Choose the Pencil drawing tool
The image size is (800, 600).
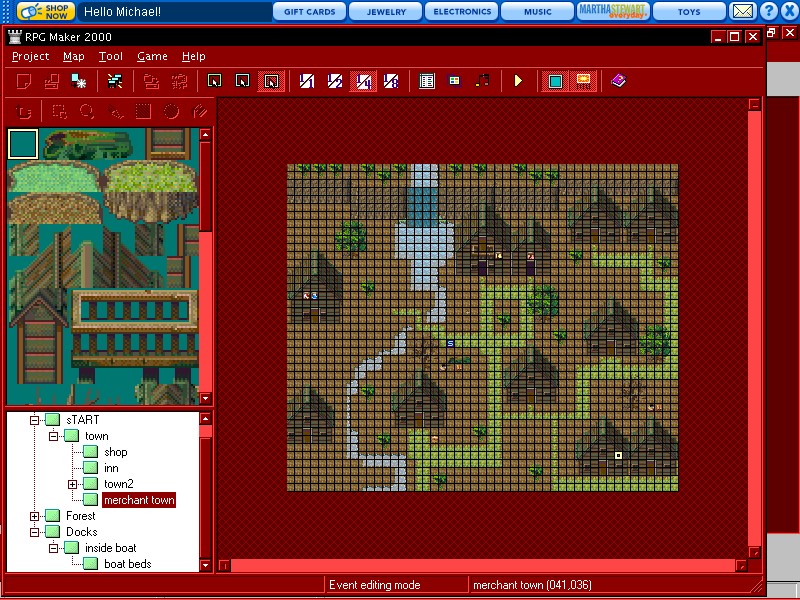(x=115, y=111)
